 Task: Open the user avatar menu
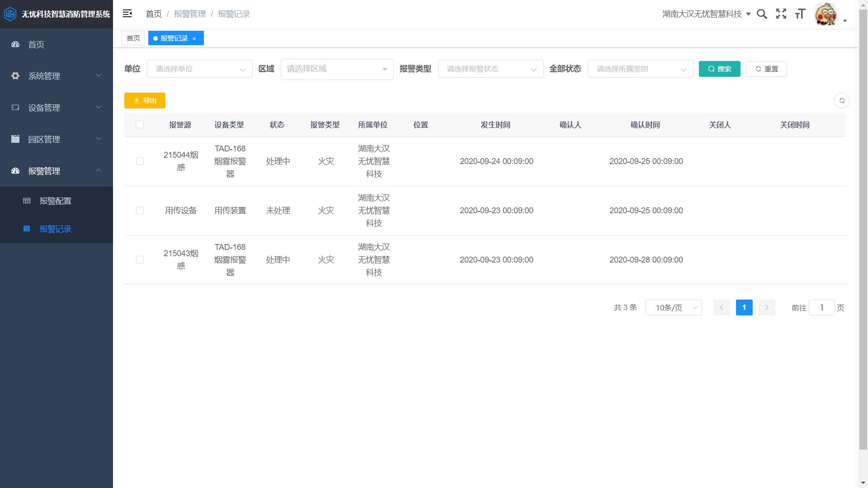click(x=826, y=14)
